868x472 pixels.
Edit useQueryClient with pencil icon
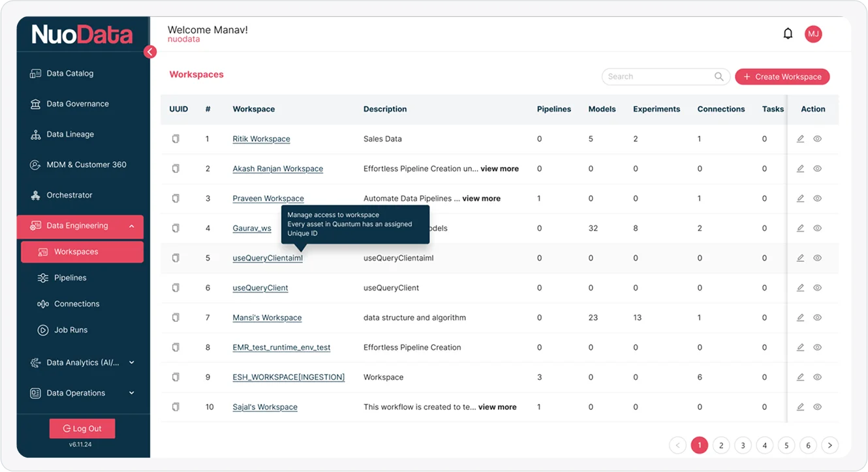click(x=800, y=288)
